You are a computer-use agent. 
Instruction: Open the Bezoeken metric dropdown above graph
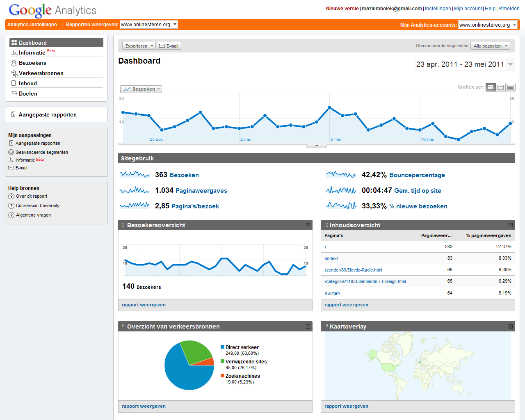click(141, 89)
